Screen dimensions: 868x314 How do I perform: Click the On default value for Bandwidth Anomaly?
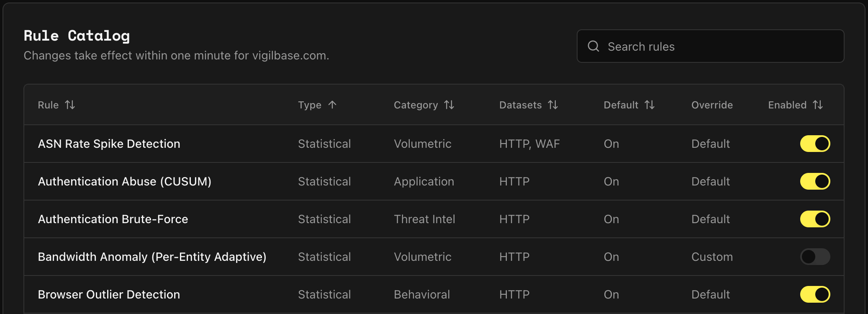pos(611,257)
